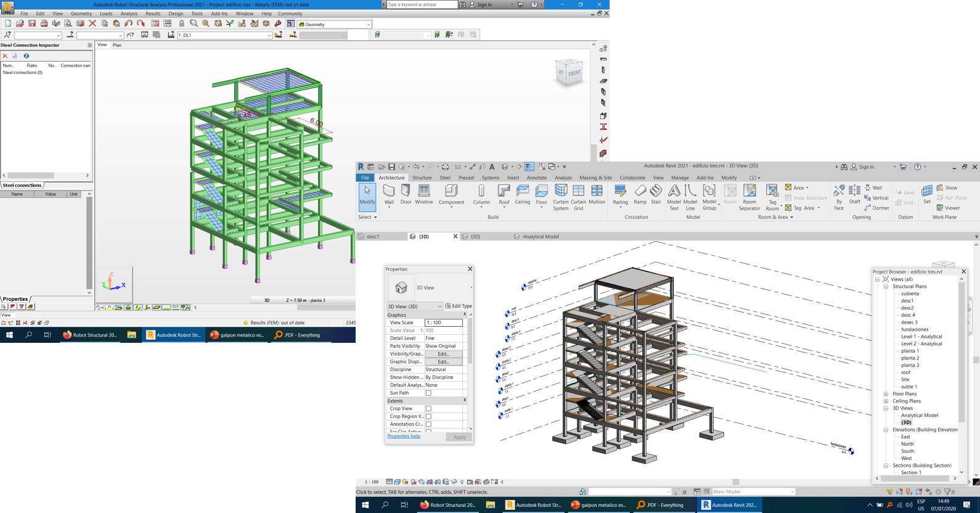
Task: Select 'planta 2' structural plan
Action: 910,358
